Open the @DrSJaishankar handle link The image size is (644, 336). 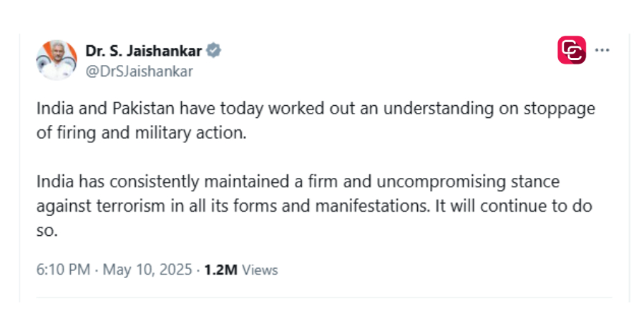[140, 71]
